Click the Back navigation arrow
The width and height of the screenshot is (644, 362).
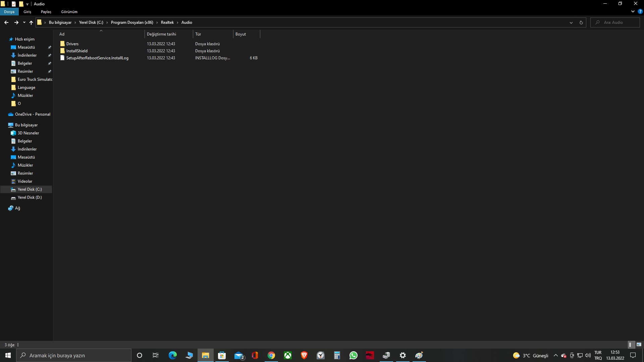6,22
